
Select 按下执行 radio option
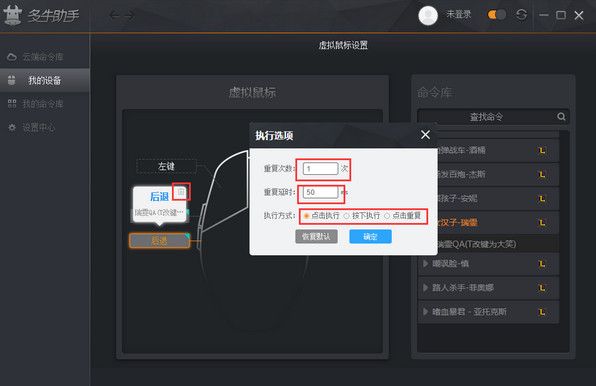click(x=361, y=216)
